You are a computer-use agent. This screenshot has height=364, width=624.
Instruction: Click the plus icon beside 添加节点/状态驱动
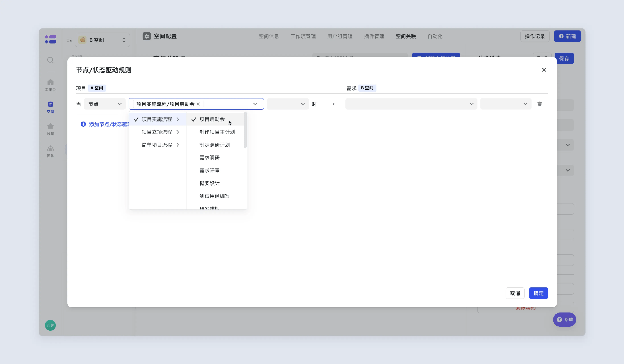click(x=84, y=124)
